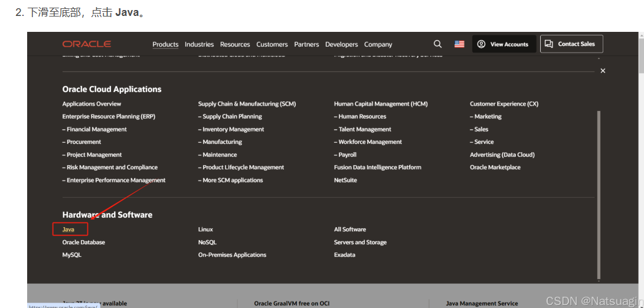Open the MySQL link
This screenshot has width=644, height=308.
(x=72, y=255)
